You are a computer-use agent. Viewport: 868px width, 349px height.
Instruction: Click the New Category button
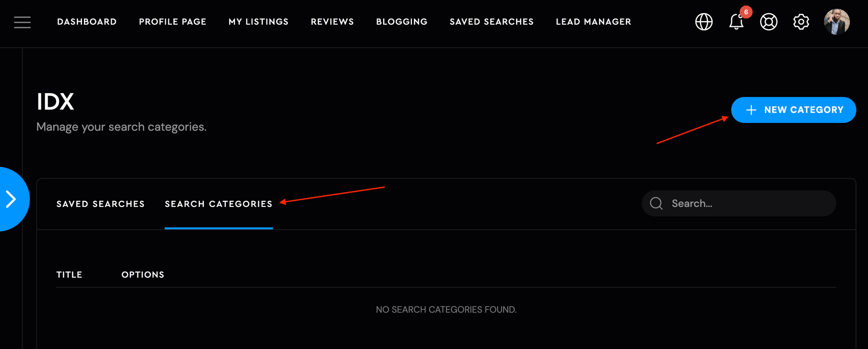point(793,110)
